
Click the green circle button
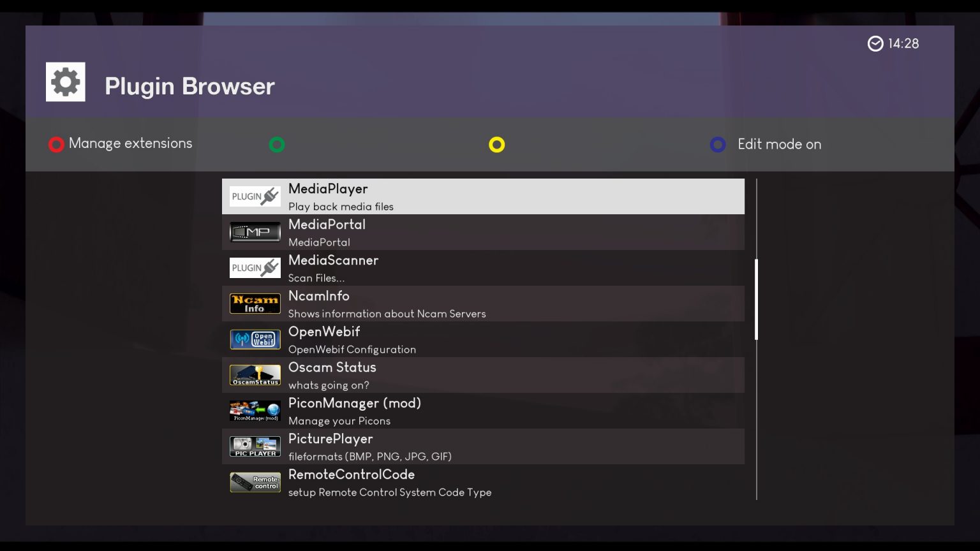pyautogui.click(x=276, y=145)
